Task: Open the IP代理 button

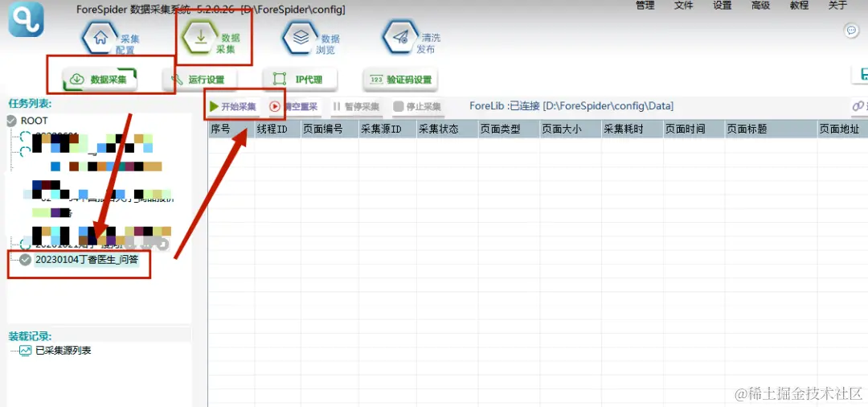Action: (x=300, y=79)
